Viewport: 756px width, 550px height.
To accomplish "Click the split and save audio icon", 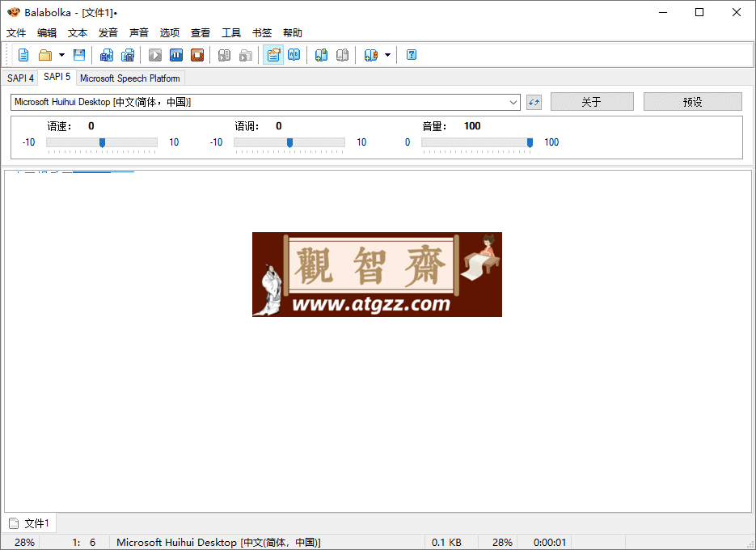I will coord(128,55).
